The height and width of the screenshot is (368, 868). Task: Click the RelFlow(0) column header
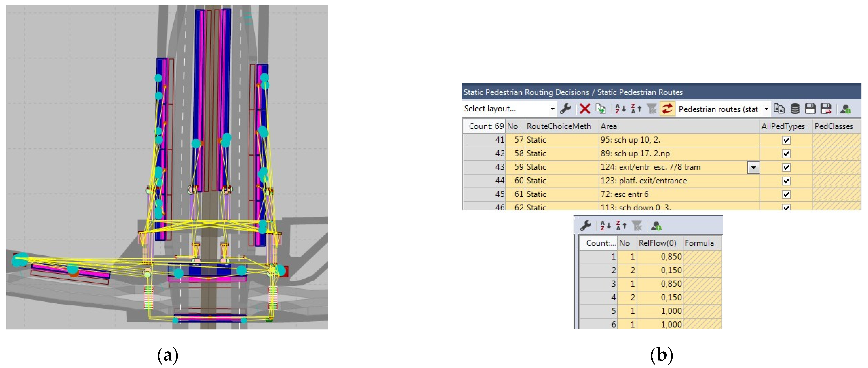[657, 243]
